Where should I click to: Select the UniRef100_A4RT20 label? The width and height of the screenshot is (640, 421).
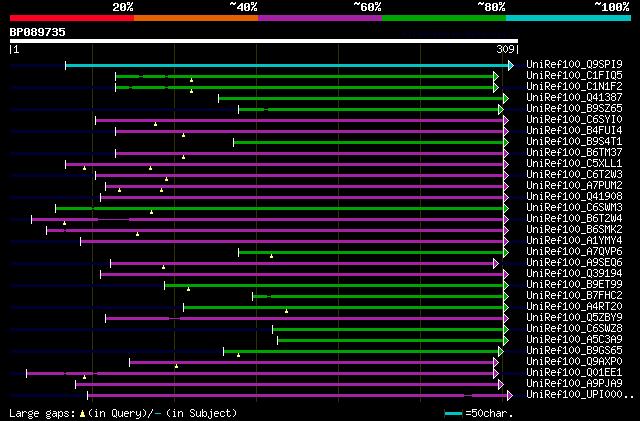tap(574, 307)
